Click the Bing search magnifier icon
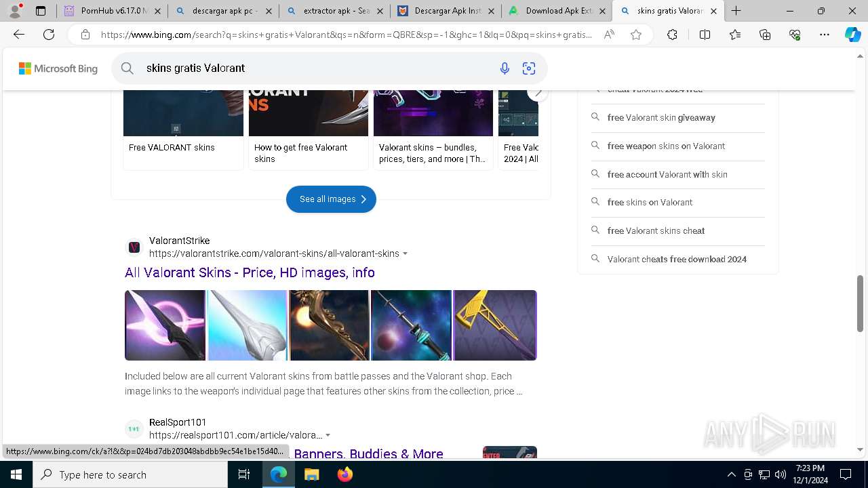868x488 pixels. click(x=127, y=68)
